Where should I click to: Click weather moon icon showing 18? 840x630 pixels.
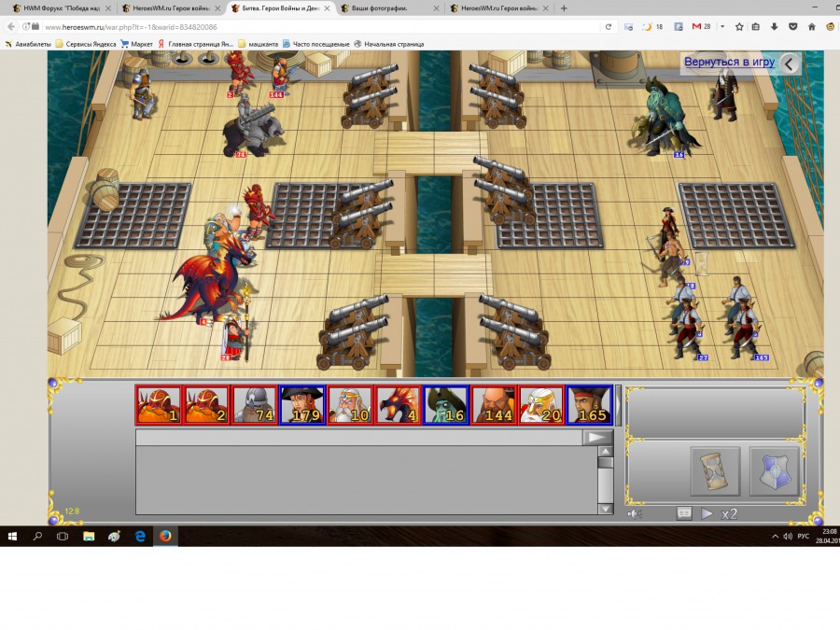click(652, 27)
